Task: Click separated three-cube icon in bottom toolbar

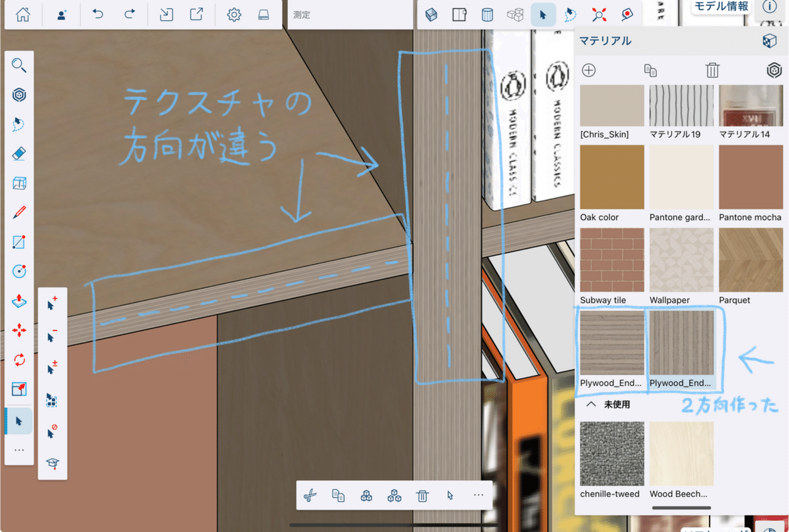Action: point(394,496)
